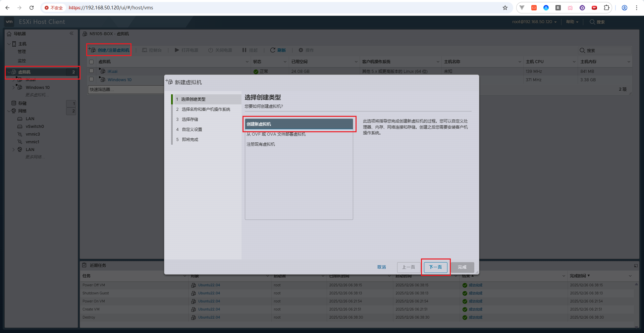Bookmark this page with the star icon
644x333 pixels.
(x=505, y=8)
